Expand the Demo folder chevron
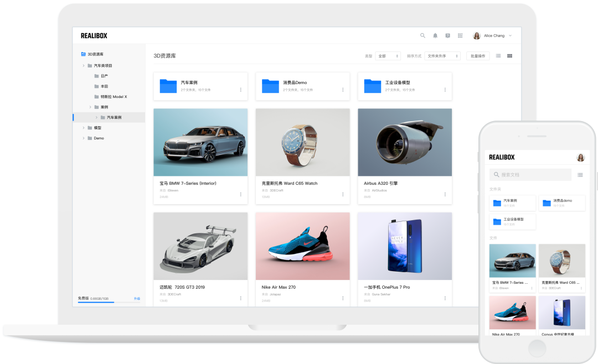This screenshot has width=598, height=364. click(x=84, y=138)
